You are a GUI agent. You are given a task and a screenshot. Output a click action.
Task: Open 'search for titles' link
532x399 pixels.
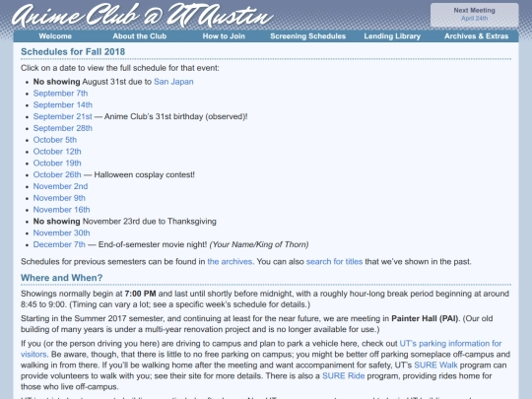334,262
